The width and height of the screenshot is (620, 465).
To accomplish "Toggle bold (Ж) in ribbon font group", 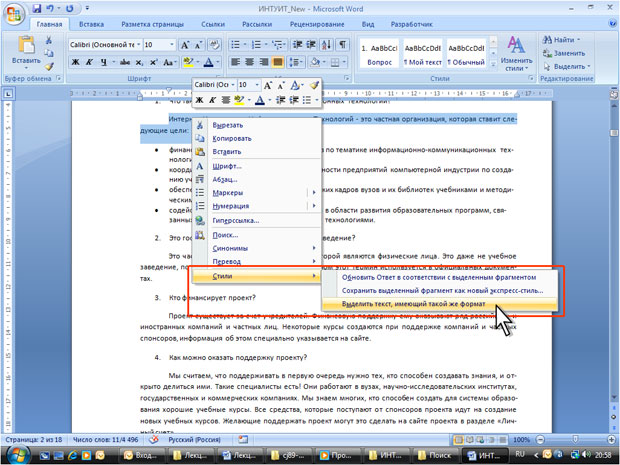I will point(75,62).
